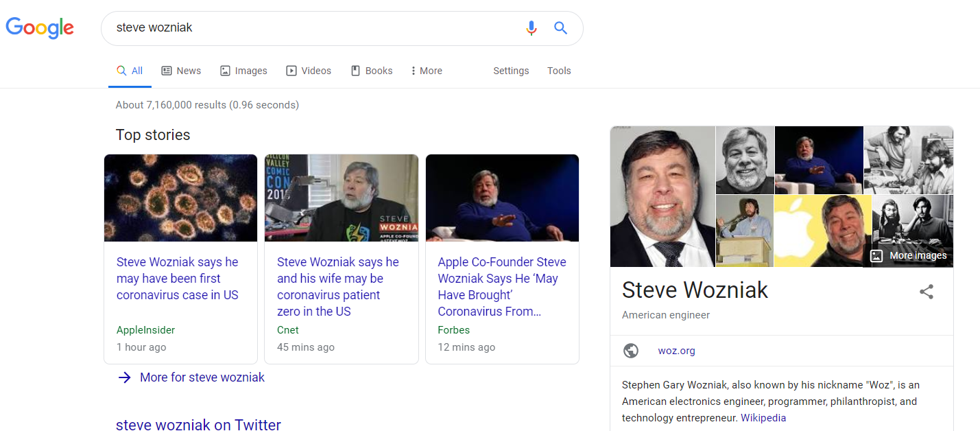The height and width of the screenshot is (431, 980).
Task: Open the blue-sweater seated photo in knowledge panel
Action: (819, 160)
